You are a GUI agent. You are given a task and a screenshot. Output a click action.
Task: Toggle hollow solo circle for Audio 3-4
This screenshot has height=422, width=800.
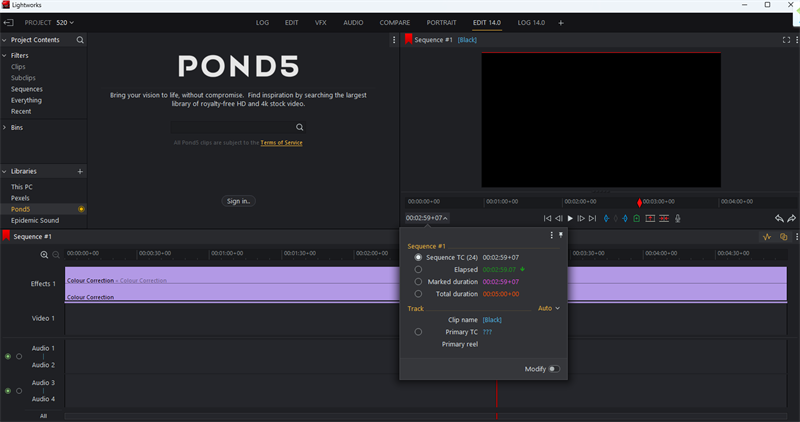click(19, 391)
